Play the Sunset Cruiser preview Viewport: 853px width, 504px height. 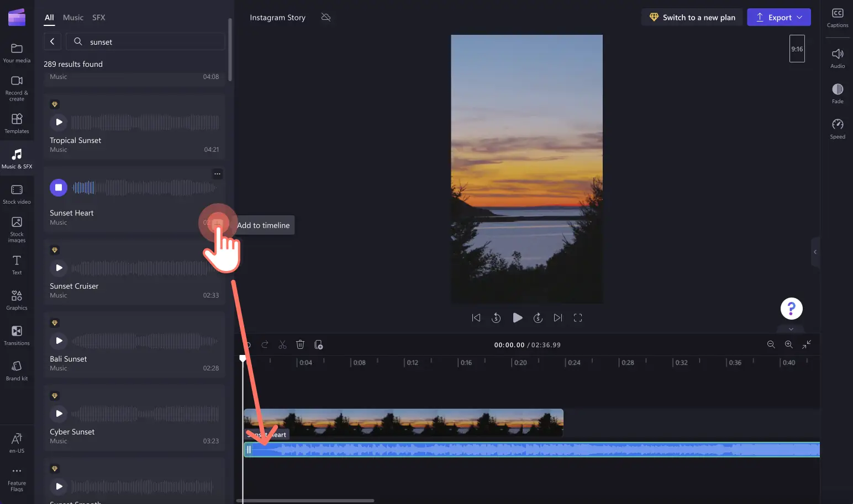pyautogui.click(x=59, y=268)
